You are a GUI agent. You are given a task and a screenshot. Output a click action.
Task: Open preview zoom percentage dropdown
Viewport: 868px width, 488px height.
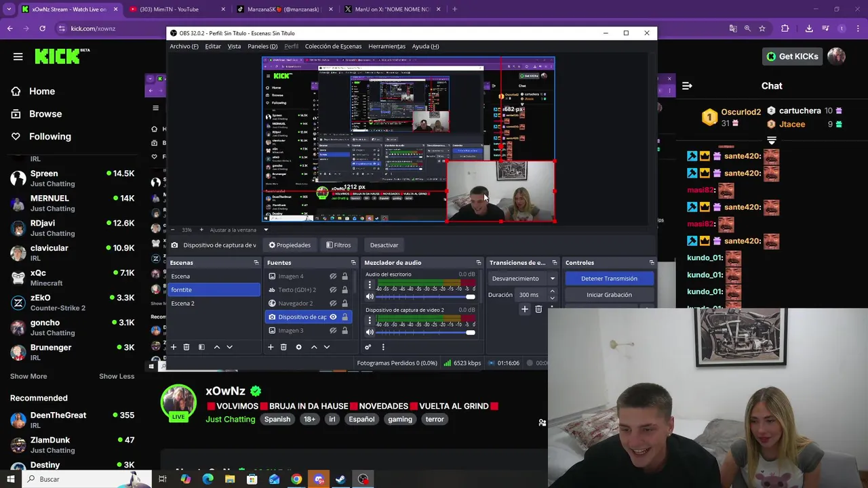coord(266,230)
